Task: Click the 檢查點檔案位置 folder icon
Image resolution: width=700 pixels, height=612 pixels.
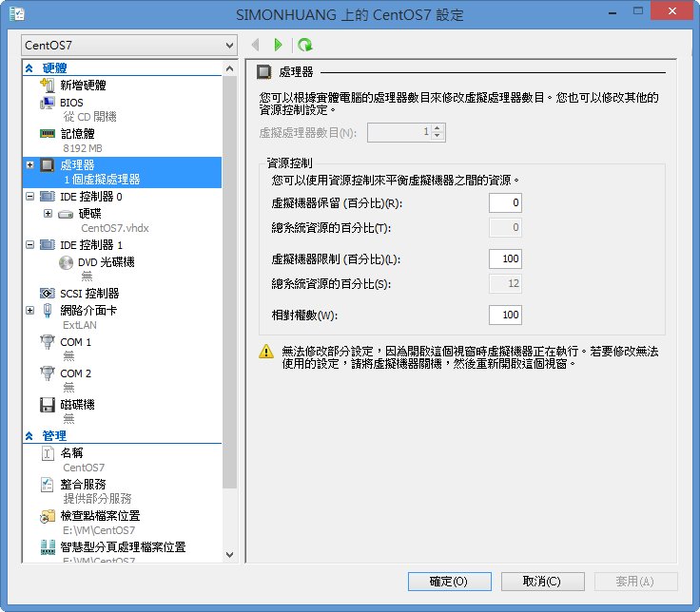Action: coord(48,516)
